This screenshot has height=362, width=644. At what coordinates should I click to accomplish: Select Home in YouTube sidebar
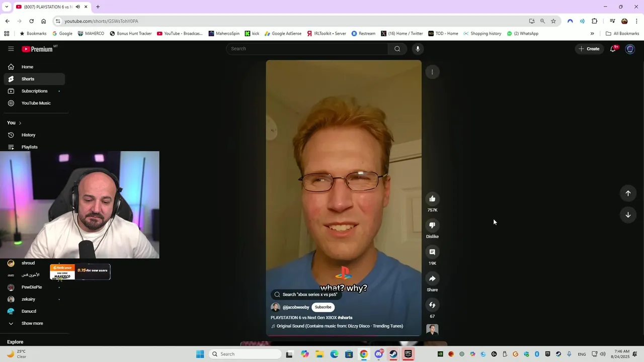pyautogui.click(x=34, y=67)
